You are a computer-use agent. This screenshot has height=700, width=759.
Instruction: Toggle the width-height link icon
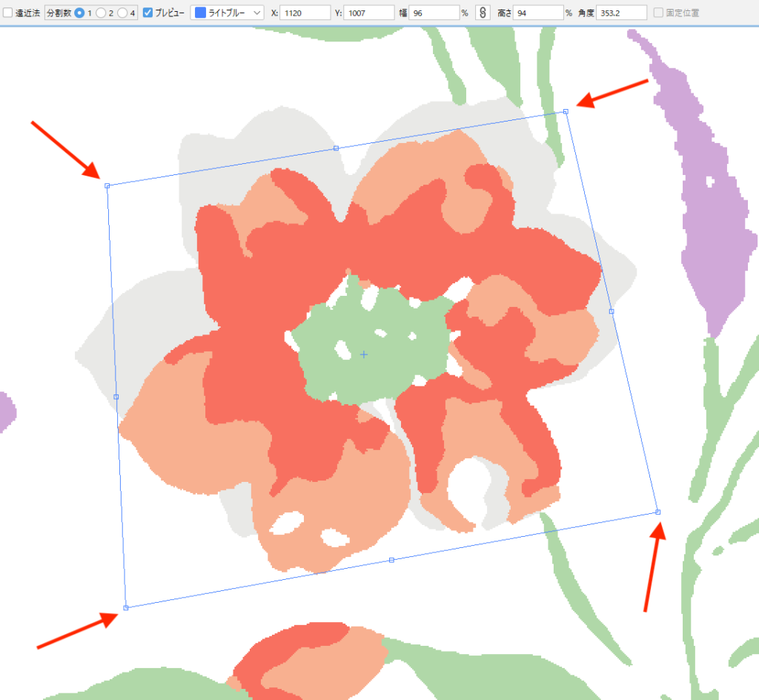pos(483,13)
